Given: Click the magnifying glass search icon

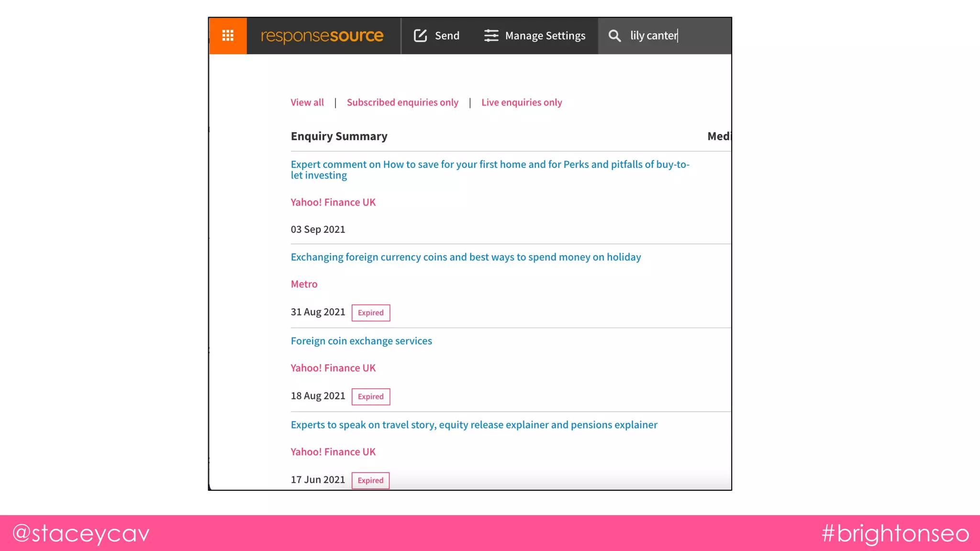Looking at the screenshot, I should [x=614, y=36].
